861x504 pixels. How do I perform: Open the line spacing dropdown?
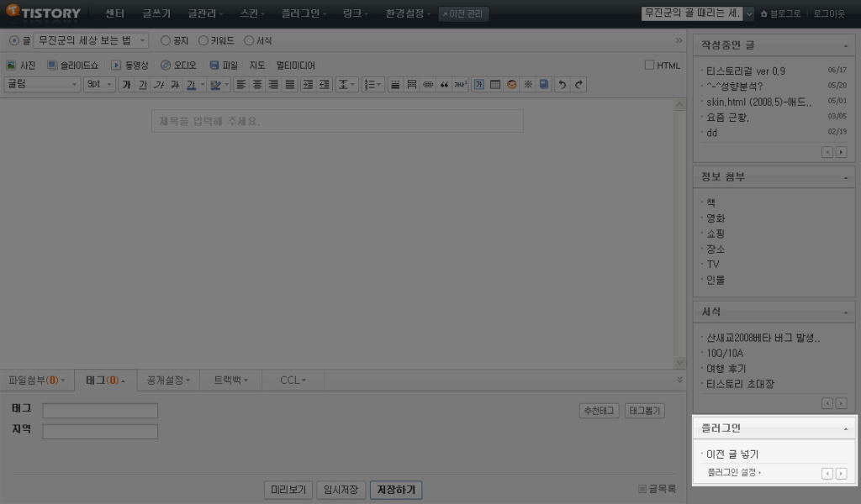(346, 85)
